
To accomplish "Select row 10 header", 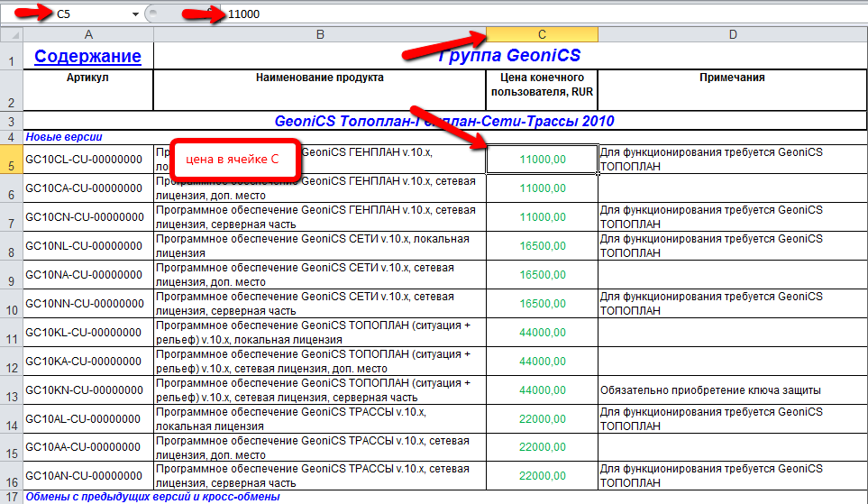I will click(x=12, y=304).
